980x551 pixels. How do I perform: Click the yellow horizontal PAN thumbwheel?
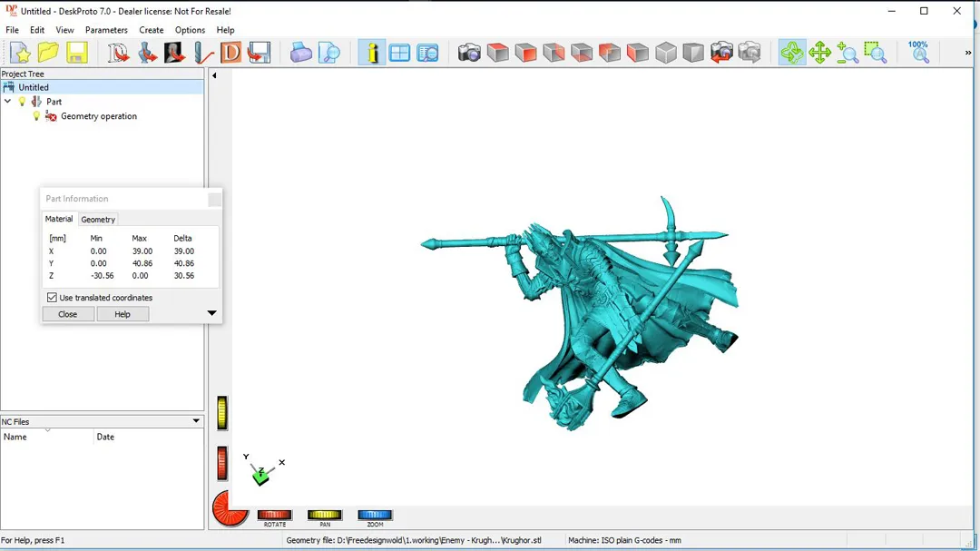pyautogui.click(x=324, y=515)
